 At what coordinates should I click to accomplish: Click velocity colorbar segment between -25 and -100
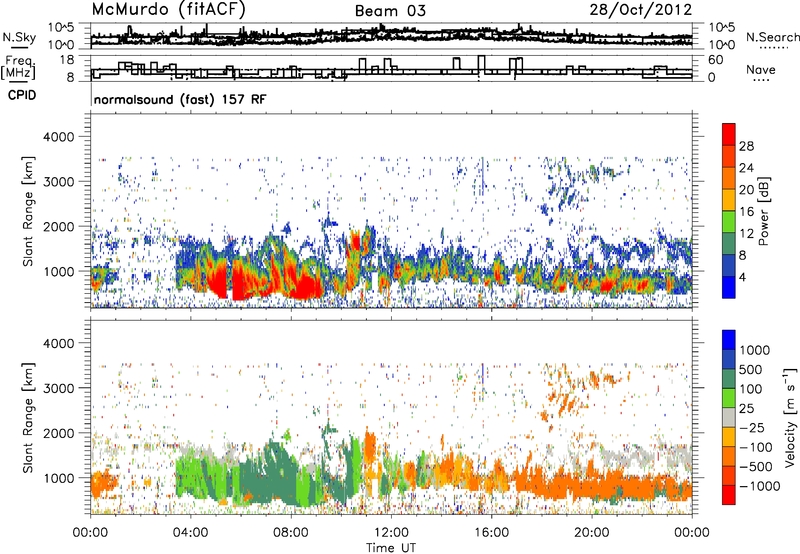click(x=729, y=437)
